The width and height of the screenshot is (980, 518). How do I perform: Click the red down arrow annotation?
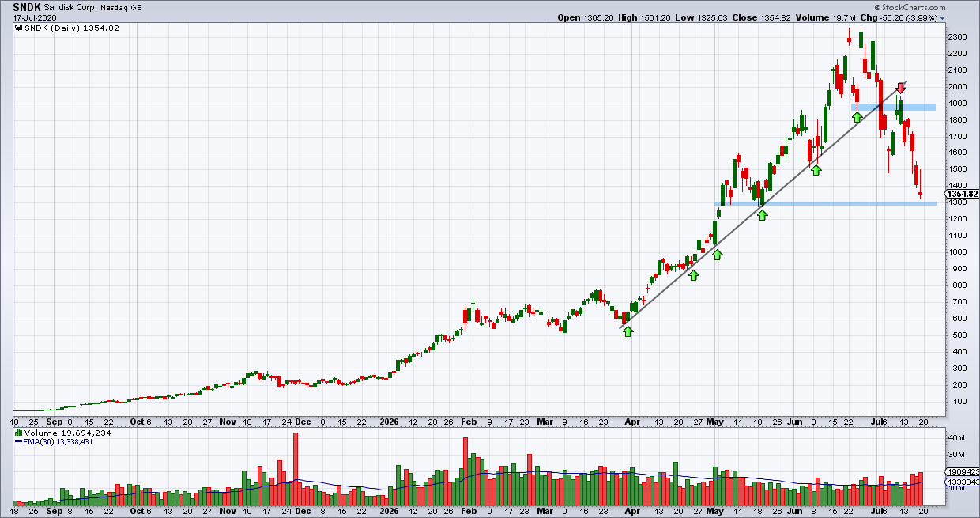[900, 87]
